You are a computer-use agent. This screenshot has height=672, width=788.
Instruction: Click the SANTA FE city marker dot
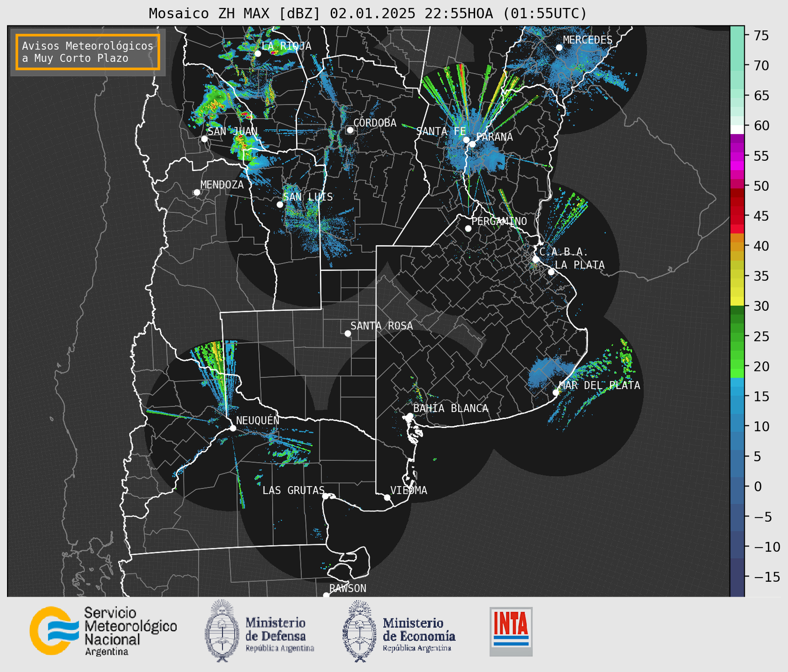click(466, 140)
